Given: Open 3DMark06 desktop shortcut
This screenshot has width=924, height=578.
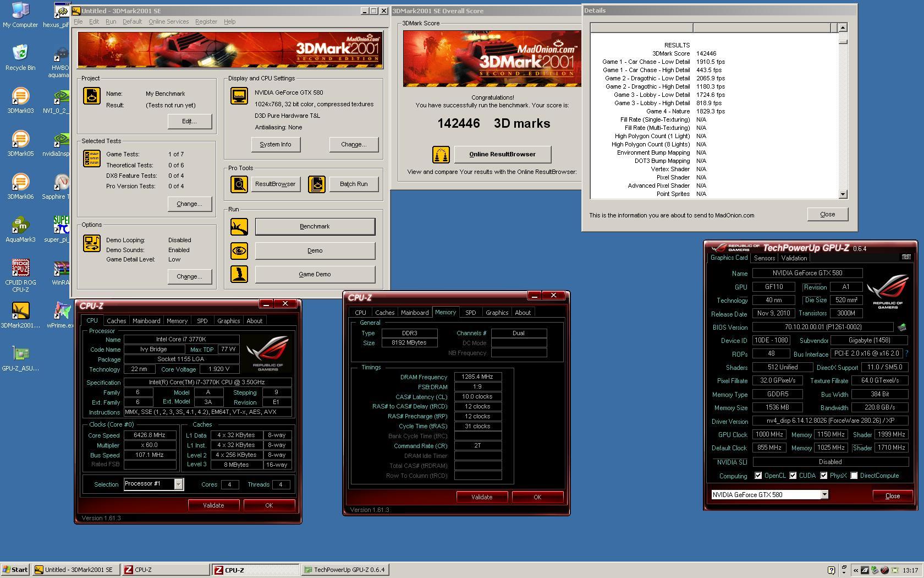Looking at the screenshot, I should tap(20, 187).
